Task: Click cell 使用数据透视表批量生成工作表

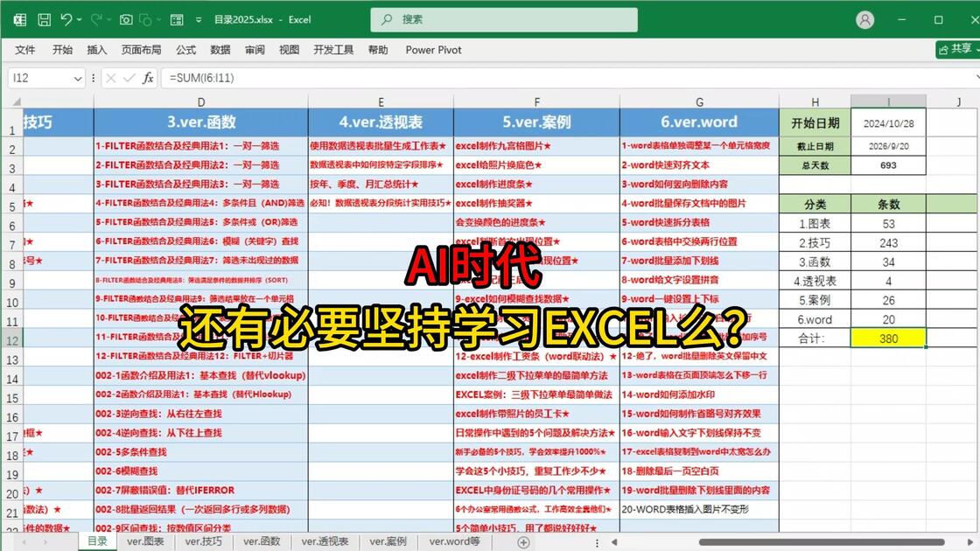Action: pyautogui.click(x=381, y=146)
